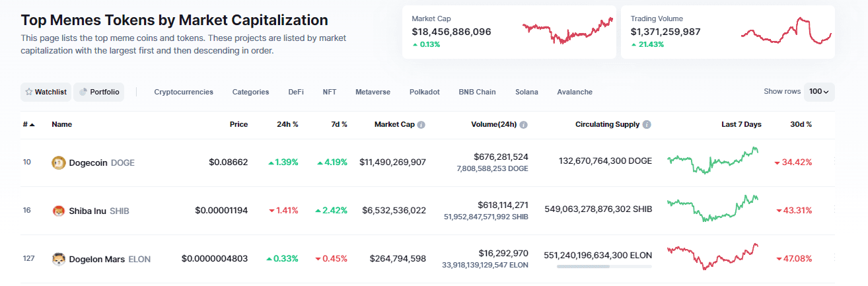Open the Portfolio button
The image size is (868, 286).
click(x=99, y=92)
